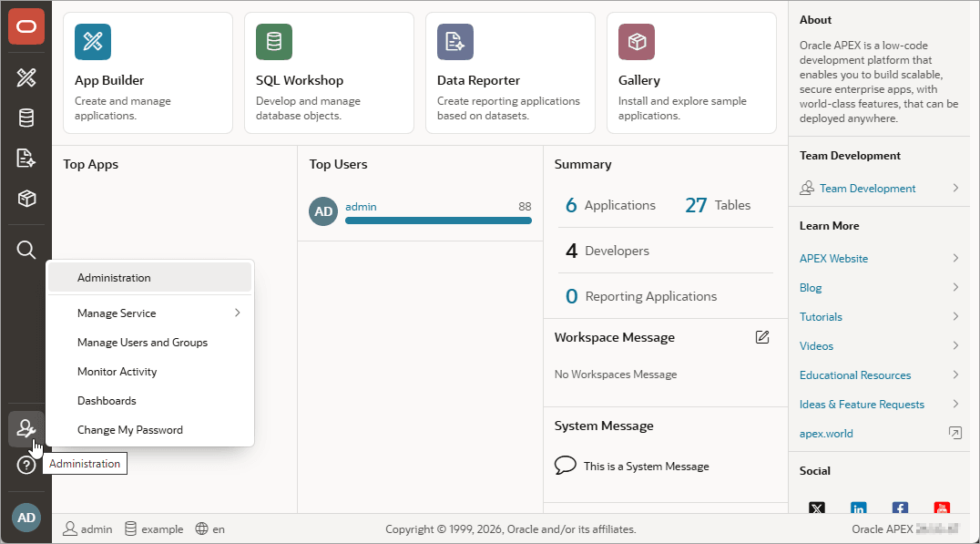Open the Team Development link
The image size is (980, 544).
[x=867, y=189]
